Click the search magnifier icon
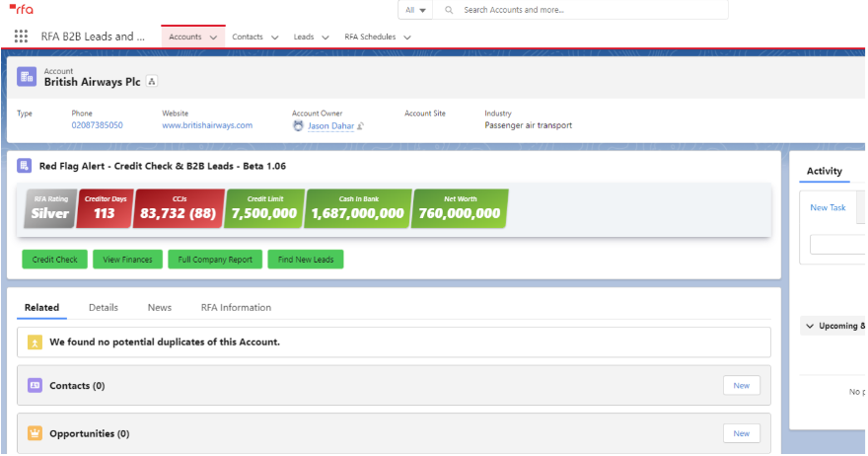868x456 pixels. coord(449,10)
